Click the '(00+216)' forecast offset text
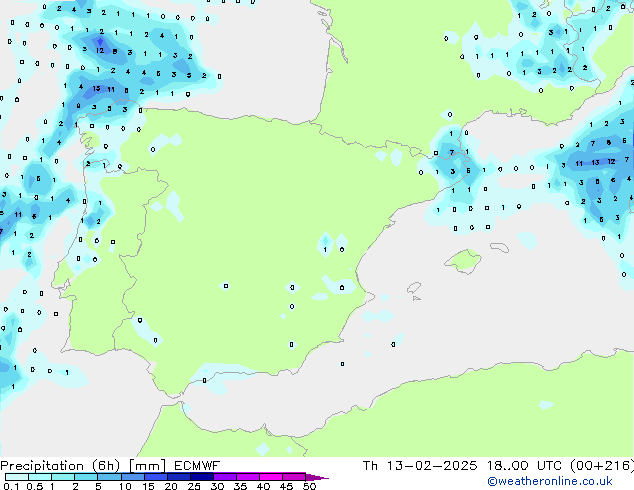Image resolution: width=634 pixels, height=490 pixels. pyautogui.click(x=601, y=466)
